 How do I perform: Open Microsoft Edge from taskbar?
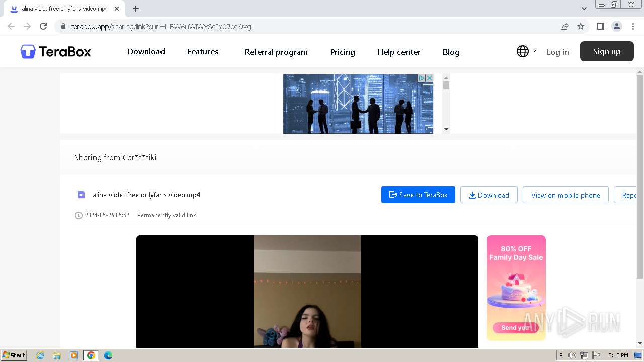pos(108,355)
